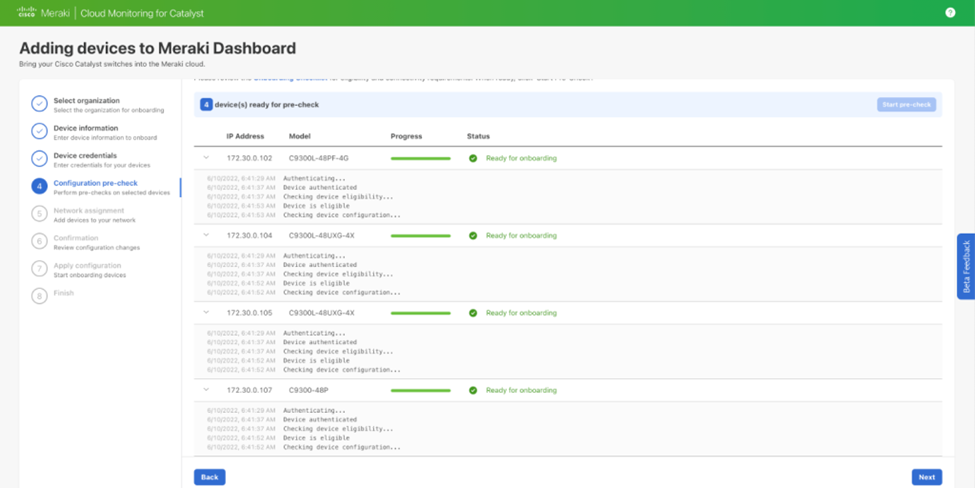This screenshot has height=488, width=975.
Task: Click the model C9300L-48PF-4G
Action: pyautogui.click(x=318, y=158)
